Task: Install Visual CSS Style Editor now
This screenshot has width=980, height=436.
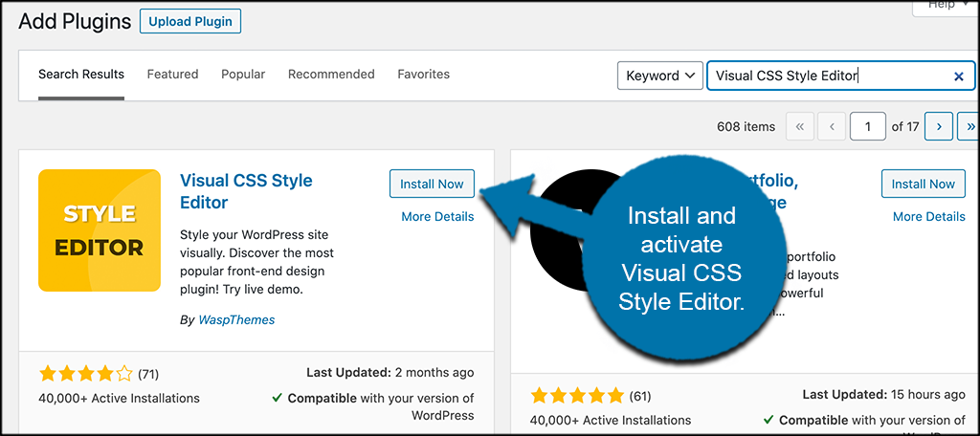Action: click(x=432, y=184)
